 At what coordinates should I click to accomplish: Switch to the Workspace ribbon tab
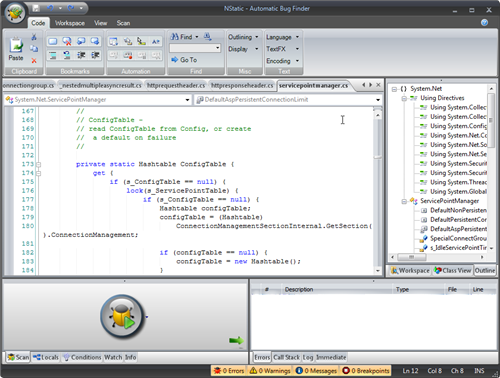[70, 23]
